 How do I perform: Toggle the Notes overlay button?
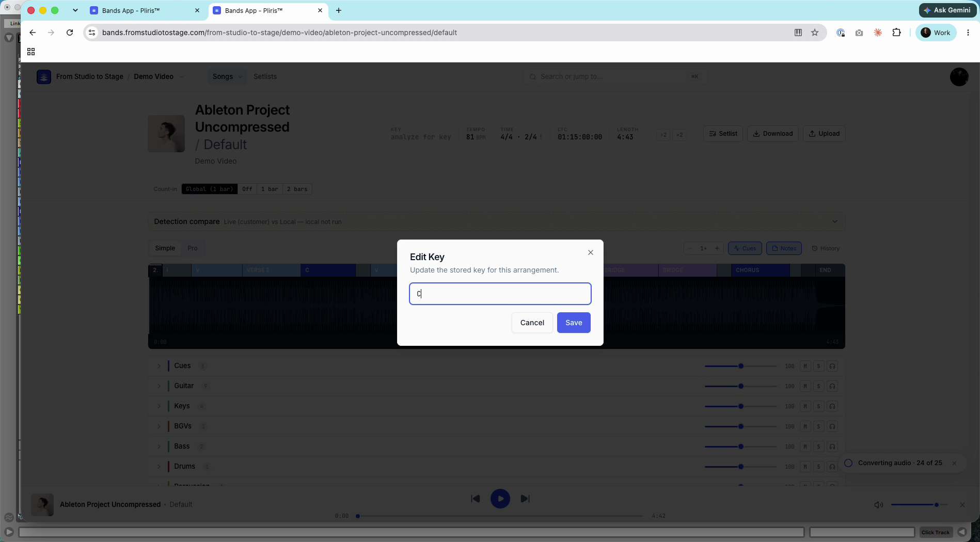(x=784, y=248)
